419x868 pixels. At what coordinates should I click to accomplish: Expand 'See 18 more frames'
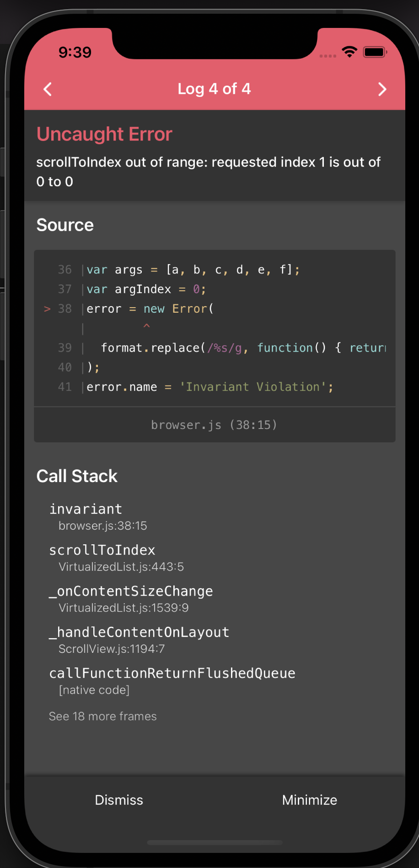tap(103, 716)
